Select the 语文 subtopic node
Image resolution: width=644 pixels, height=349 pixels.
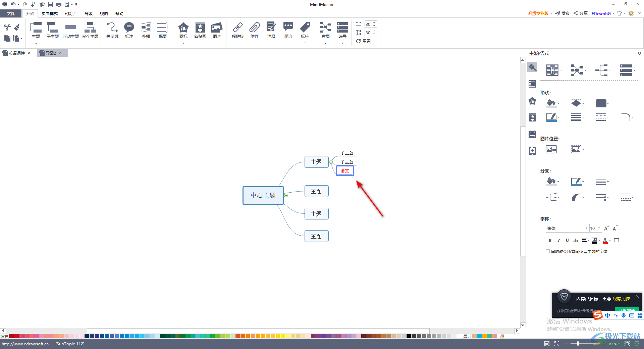click(x=345, y=171)
